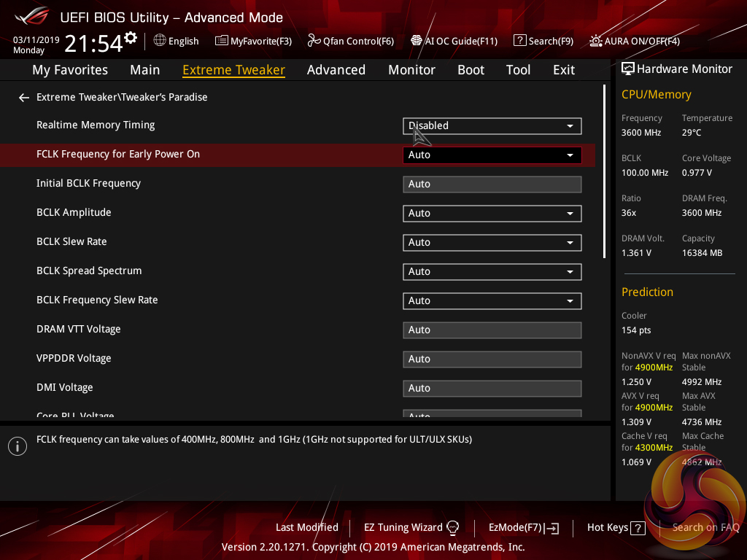
Task: Click DMI Voltage input field
Action: (492, 389)
